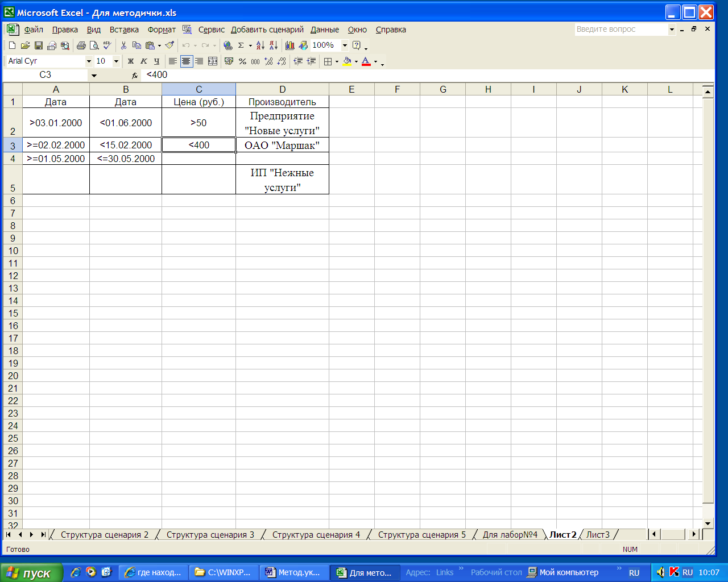The width and height of the screenshot is (728, 582).
Task: Decrease decimal places
Action: [x=282, y=61]
